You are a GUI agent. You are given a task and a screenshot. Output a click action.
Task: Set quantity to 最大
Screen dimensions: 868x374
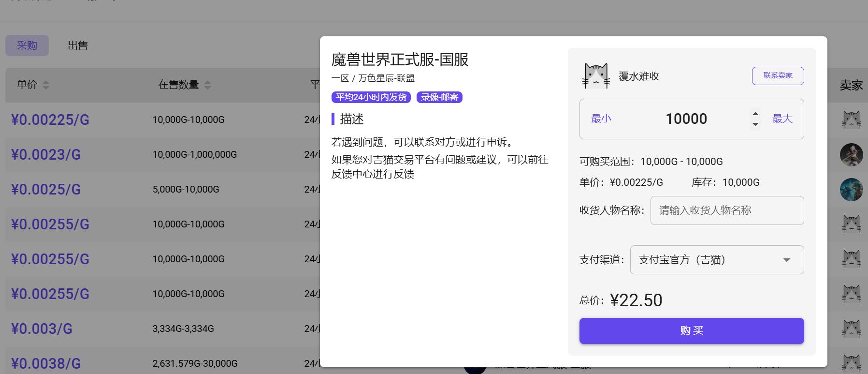pos(782,119)
